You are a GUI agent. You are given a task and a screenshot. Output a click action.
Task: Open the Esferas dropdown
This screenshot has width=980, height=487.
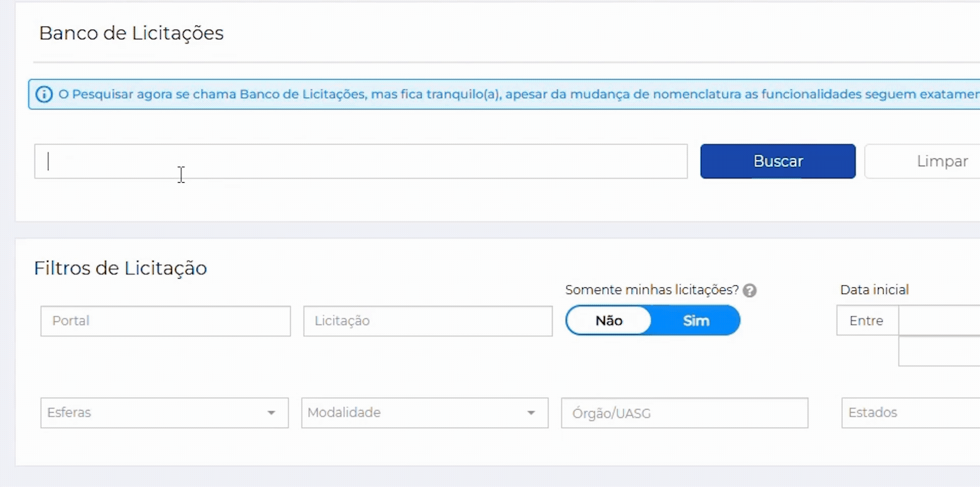[x=153, y=412]
